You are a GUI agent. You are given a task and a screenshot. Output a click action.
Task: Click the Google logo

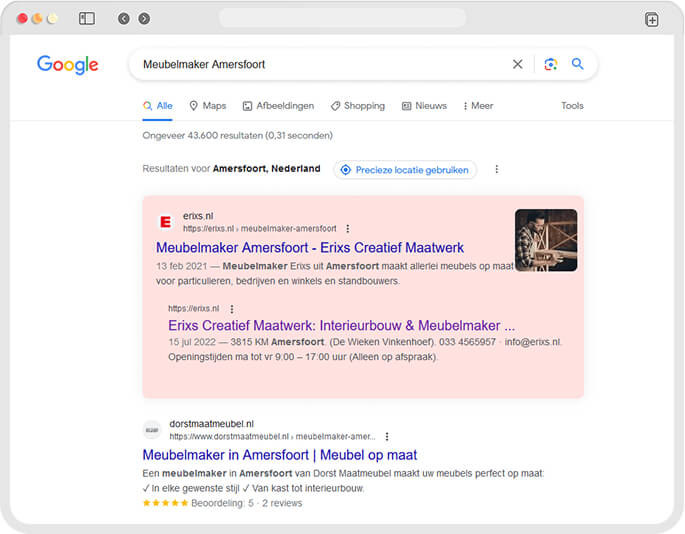(68, 65)
